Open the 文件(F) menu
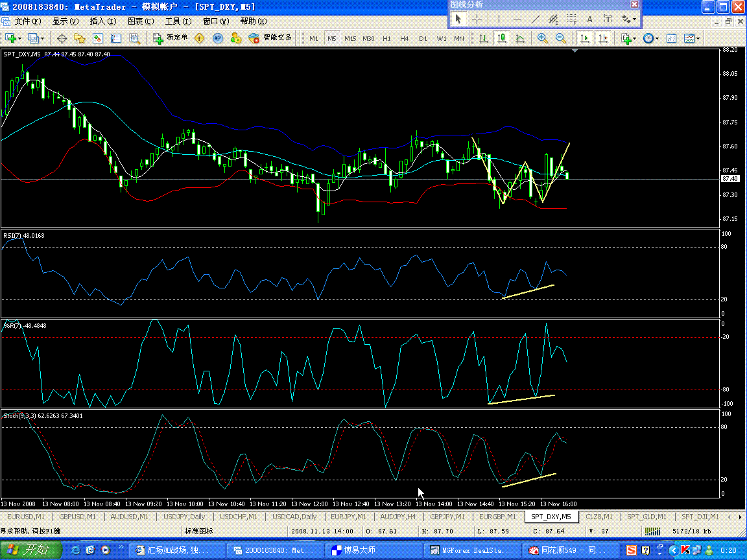 point(28,21)
